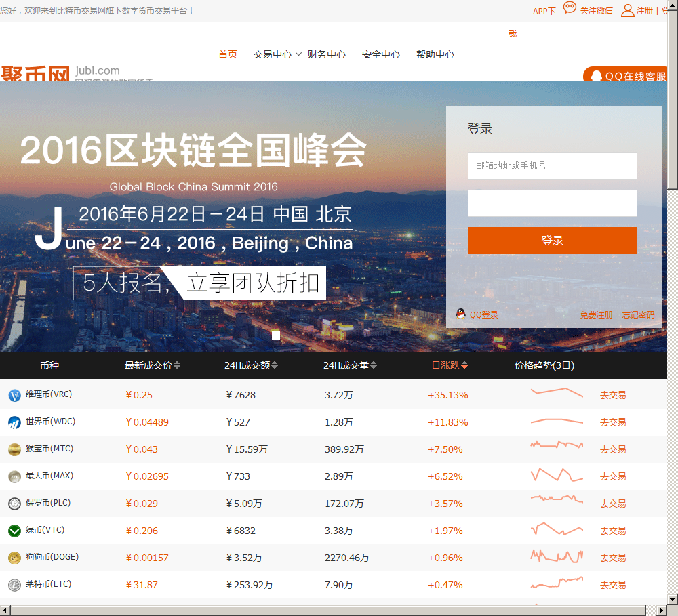678x616 pixels.
Task: Click 去交易 for LTC row
Action: [613, 585]
